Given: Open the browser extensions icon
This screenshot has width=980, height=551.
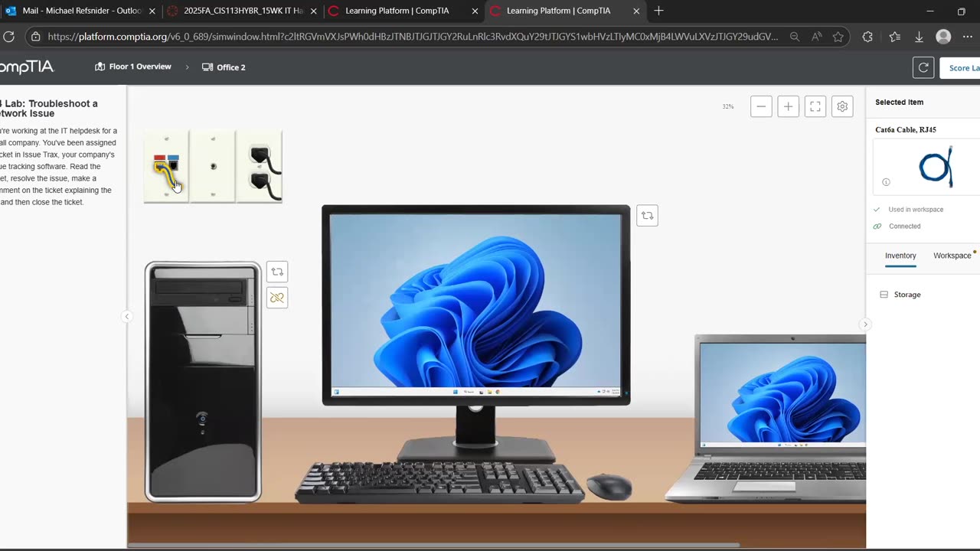Looking at the screenshot, I should point(867,37).
